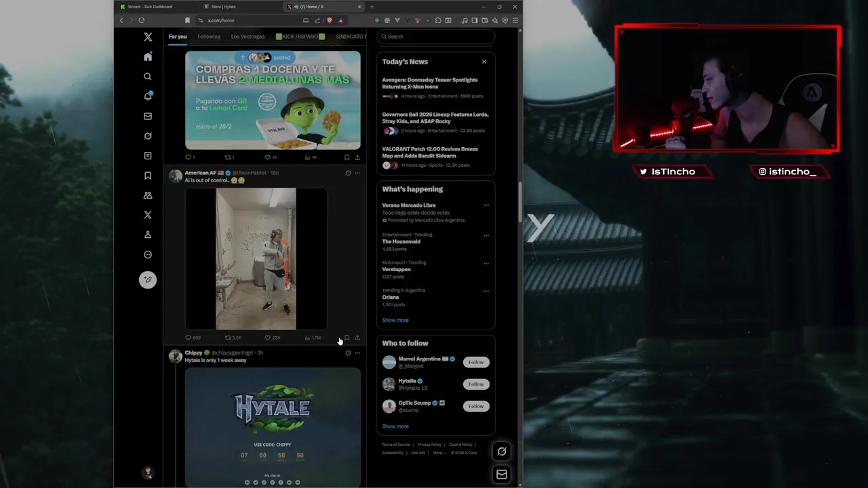Reply to the medialunas ad post
The width and height of the screenshot is (868, 488).
pos(189,157)
